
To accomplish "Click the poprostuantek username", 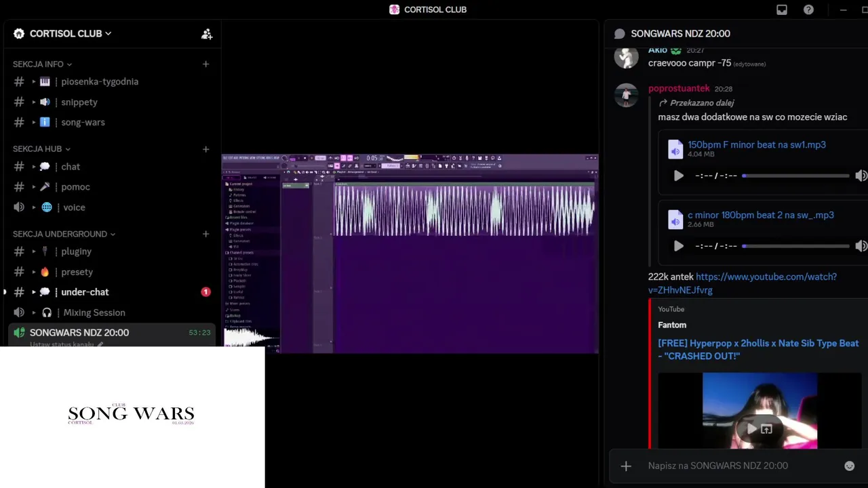I will tap(679, 88).
